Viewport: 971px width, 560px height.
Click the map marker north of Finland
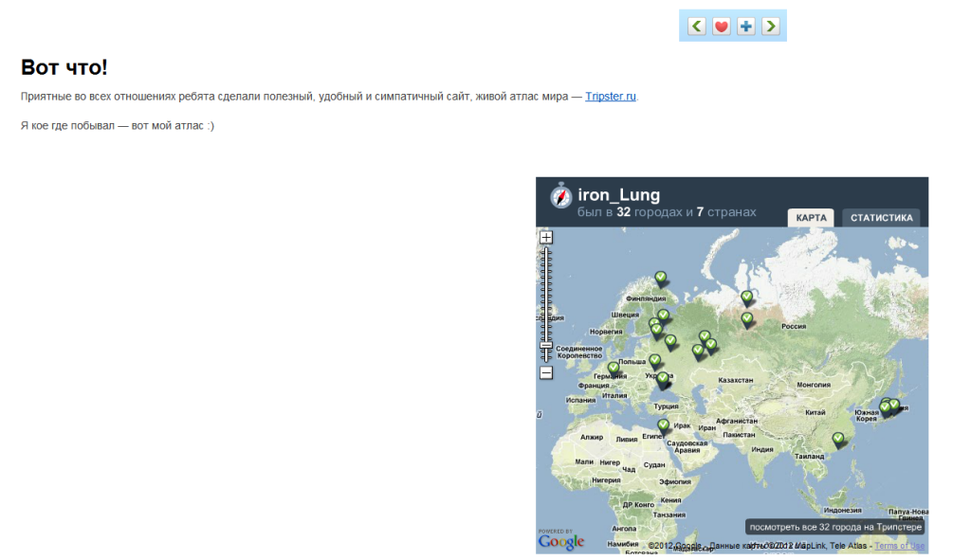tap(661, 278)
